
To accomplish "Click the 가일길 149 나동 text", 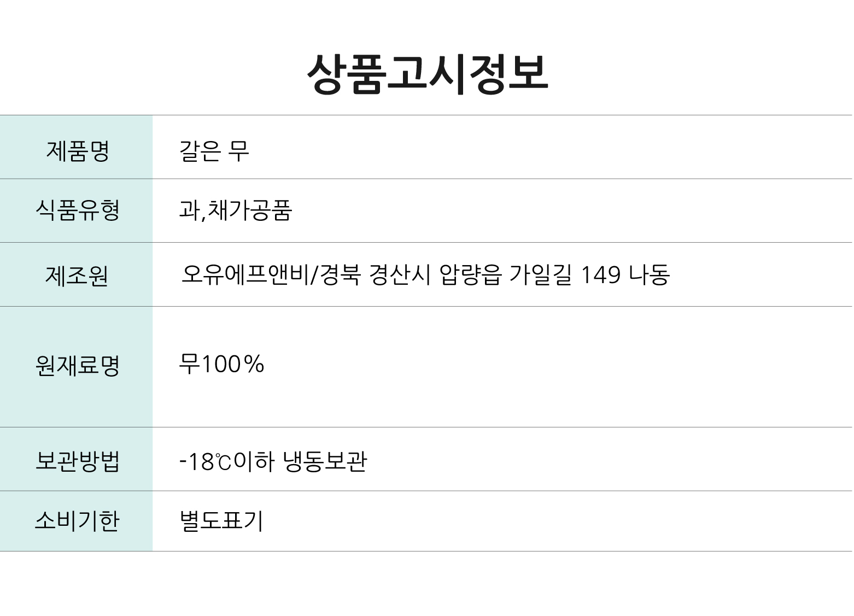I will pos(589,274).
